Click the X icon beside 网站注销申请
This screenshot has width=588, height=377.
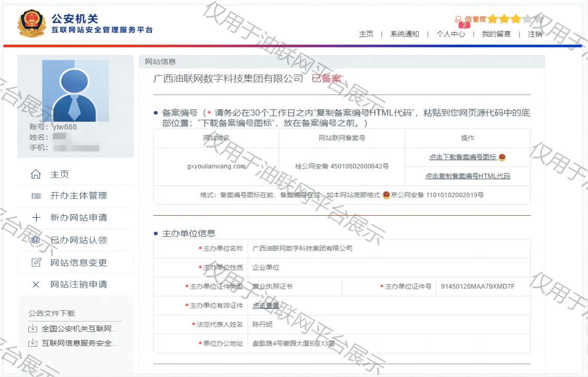click(36, 284)
